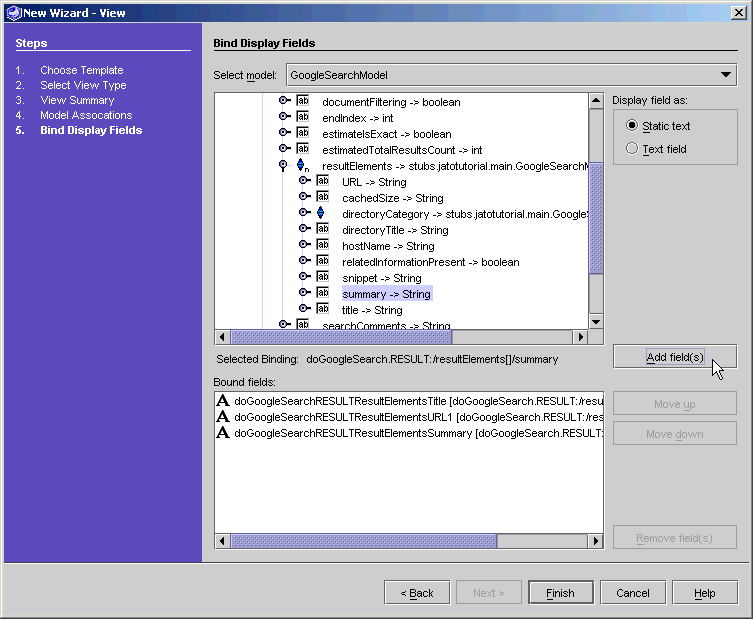Click the 'ab' icon beside hostName

(x=323, y=244)
